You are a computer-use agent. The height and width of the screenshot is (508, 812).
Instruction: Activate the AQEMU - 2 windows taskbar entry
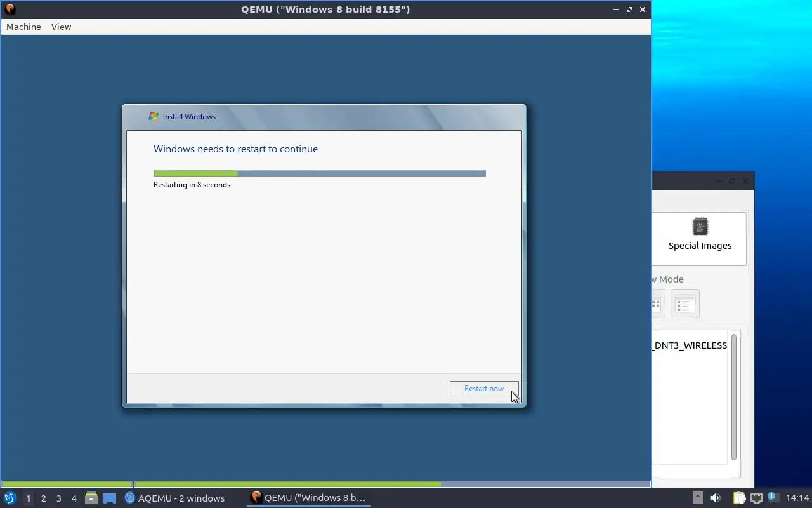[174, 498]
